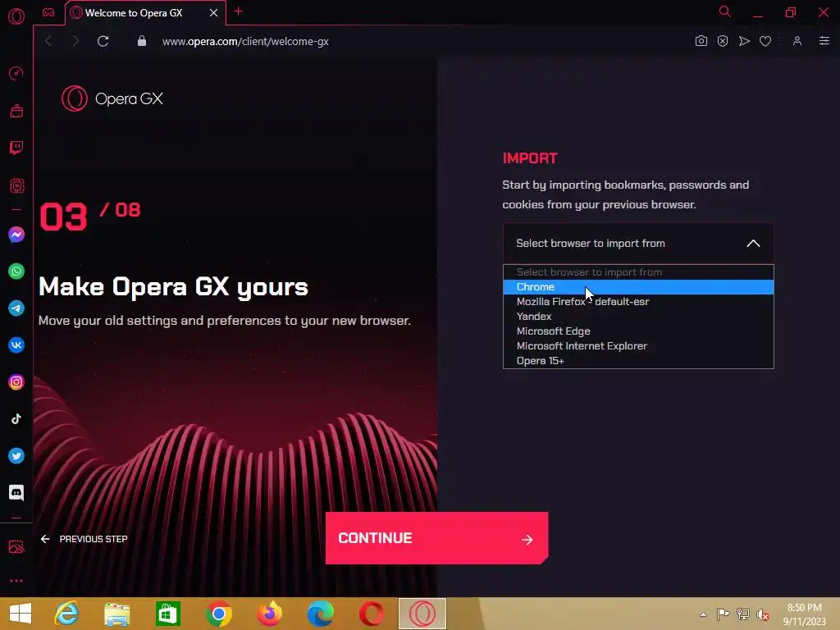Open the Opera menu logo in the sidebar
Image resolution: width=840 pixels, height=630 pixels.
16,16
